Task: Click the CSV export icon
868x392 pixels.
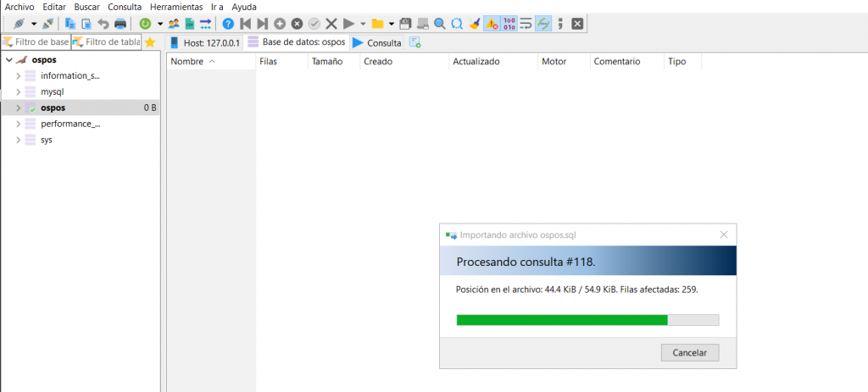Action: [x=190, y=24]
